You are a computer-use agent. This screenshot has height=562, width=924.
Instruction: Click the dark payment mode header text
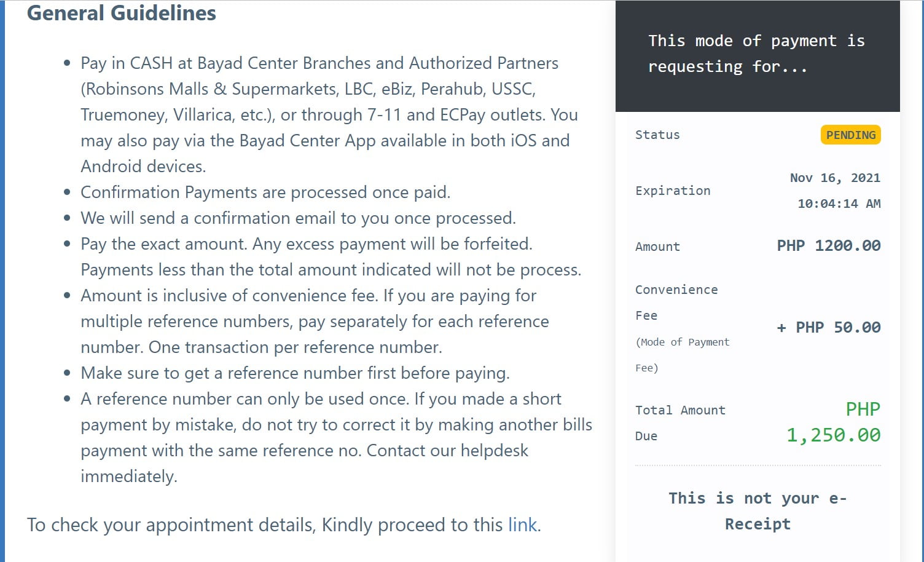[756, 53]
